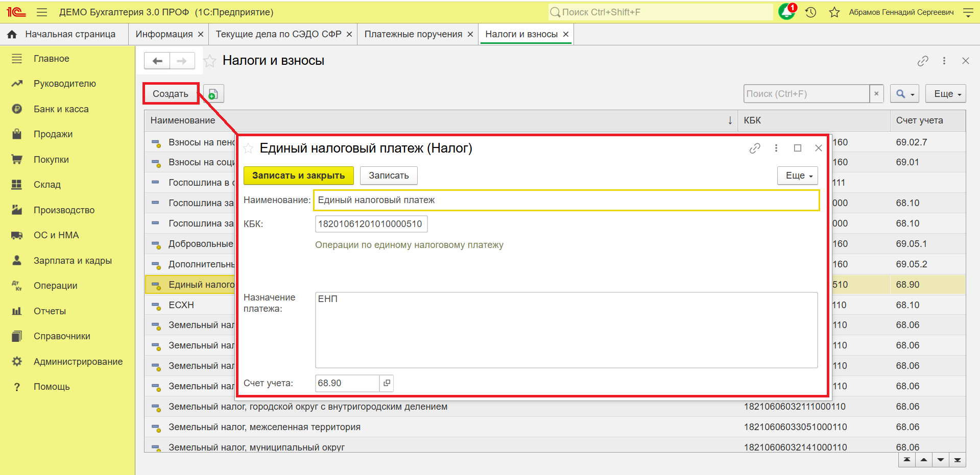Switch to the Информация tab
The width and height of the screenshot is (980, 475).
pyautogui.click(x=164, y=34)
